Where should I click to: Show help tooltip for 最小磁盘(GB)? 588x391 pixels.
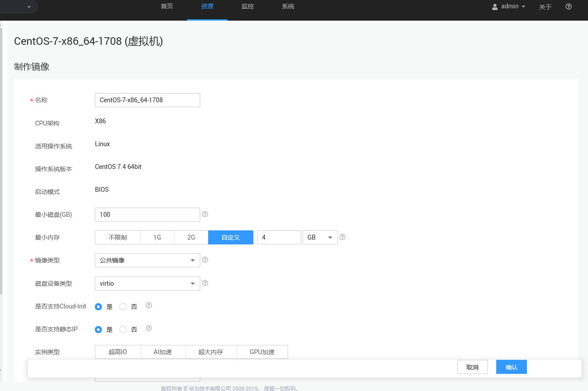[205, 214]
